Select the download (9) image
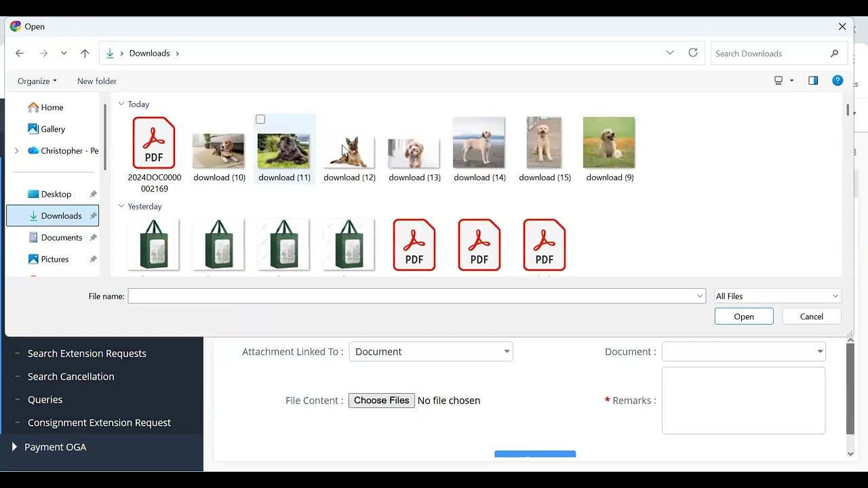 610,150
